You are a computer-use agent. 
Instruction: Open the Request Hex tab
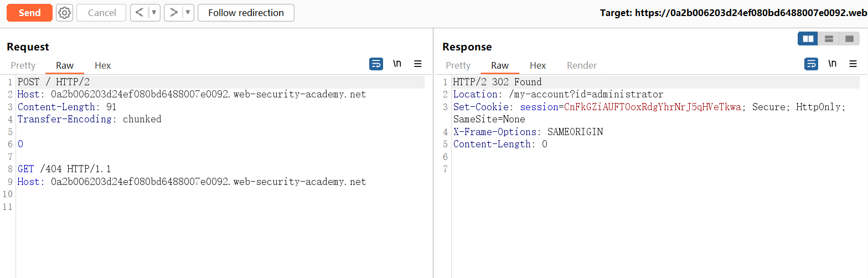[x=102, y=65]
